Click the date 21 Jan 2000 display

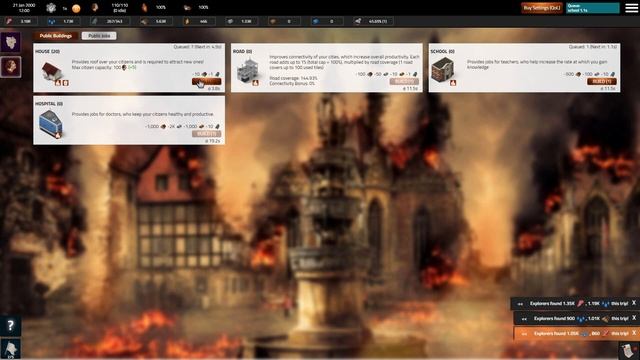(x=24, y=5)
